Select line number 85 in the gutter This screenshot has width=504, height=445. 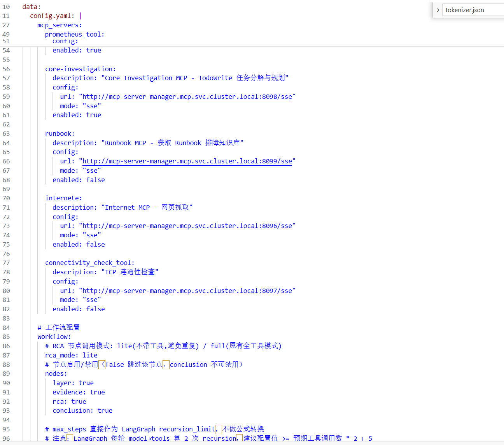click(x=6, y=336)
